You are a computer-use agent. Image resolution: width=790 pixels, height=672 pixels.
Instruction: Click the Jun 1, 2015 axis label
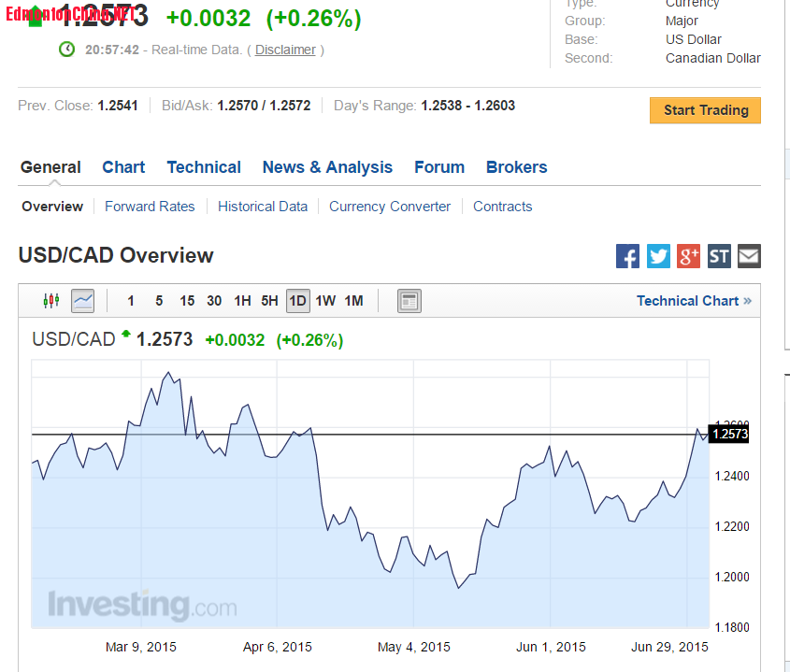[x=552, y=647]
